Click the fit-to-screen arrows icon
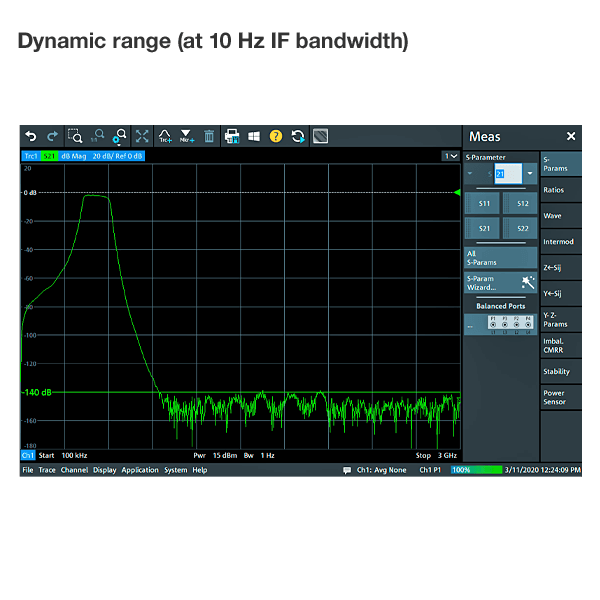The width and height of the screenshot is (600, 600). [x=142, y=136]
